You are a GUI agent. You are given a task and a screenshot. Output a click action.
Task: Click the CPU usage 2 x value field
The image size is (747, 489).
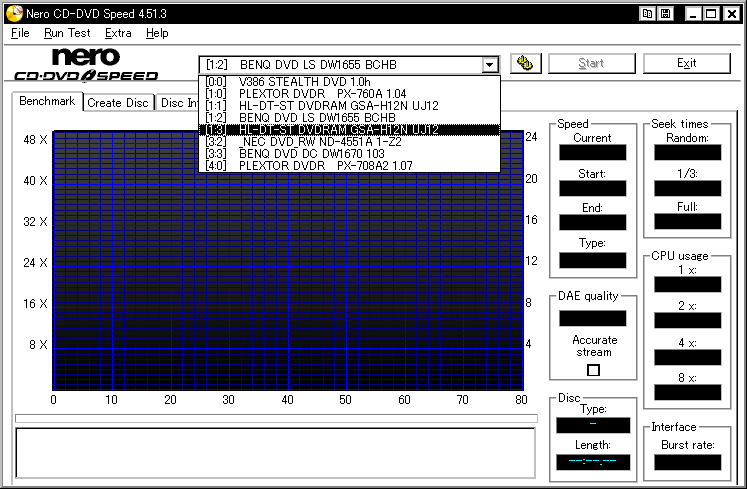tap(687, 321)
